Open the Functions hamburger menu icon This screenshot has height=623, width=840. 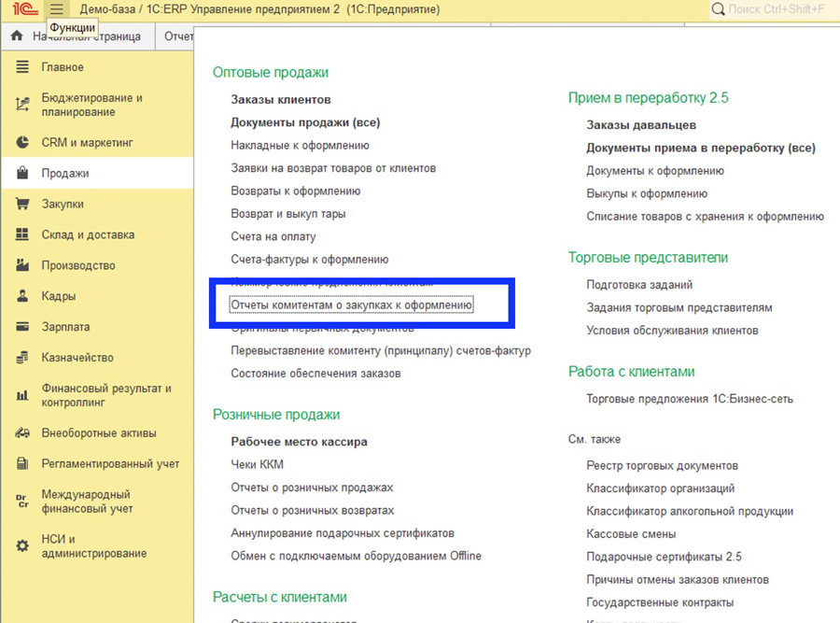[57, 9]
